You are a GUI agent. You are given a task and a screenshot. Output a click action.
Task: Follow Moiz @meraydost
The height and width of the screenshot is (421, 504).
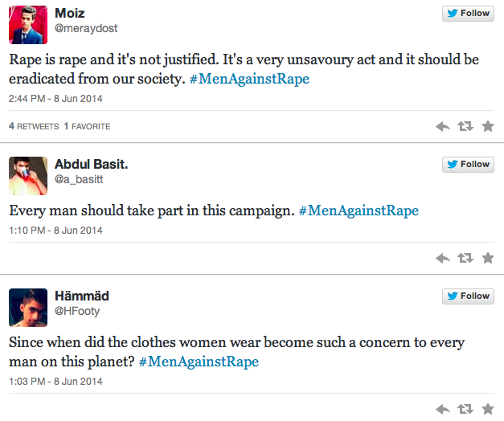(x=468, y=14)
